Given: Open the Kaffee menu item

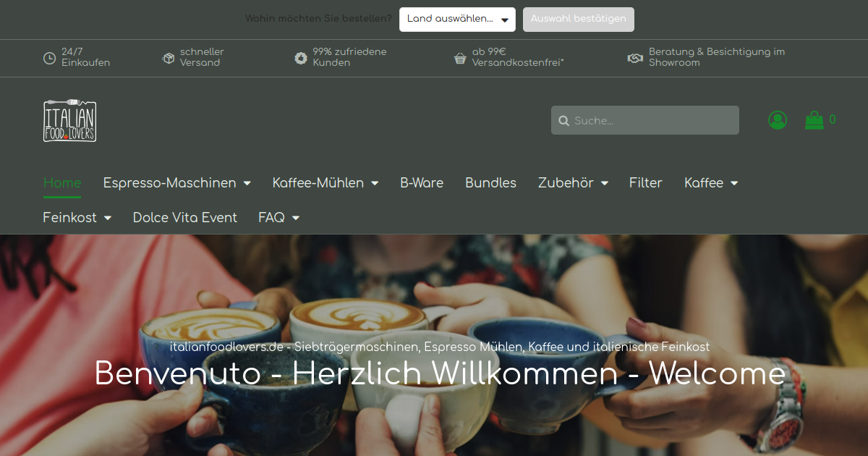Looking at the screenshot, I should point(704,183).
